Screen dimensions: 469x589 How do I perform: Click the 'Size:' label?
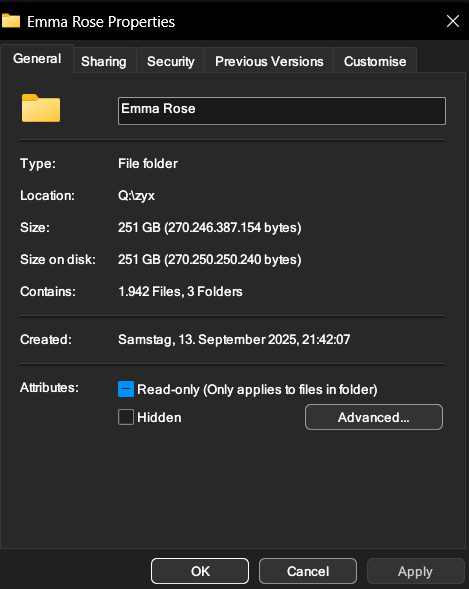pos(35,228)
